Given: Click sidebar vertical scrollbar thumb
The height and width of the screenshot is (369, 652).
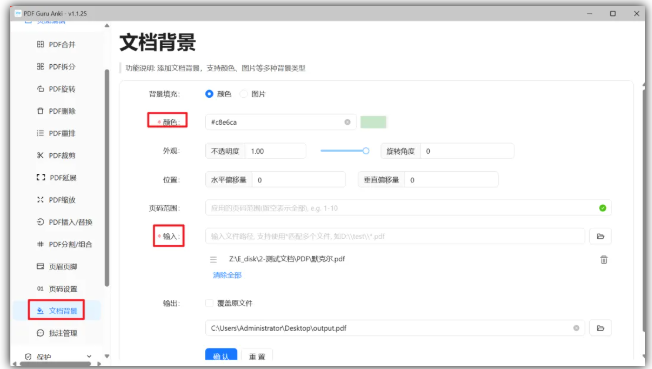Looking at the screenshot, I should coord(107,178).
